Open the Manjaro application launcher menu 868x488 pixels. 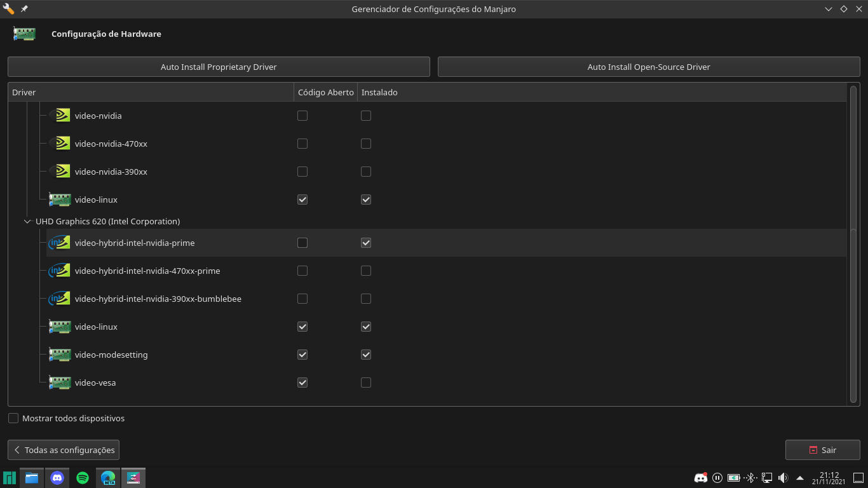[10, 478]
